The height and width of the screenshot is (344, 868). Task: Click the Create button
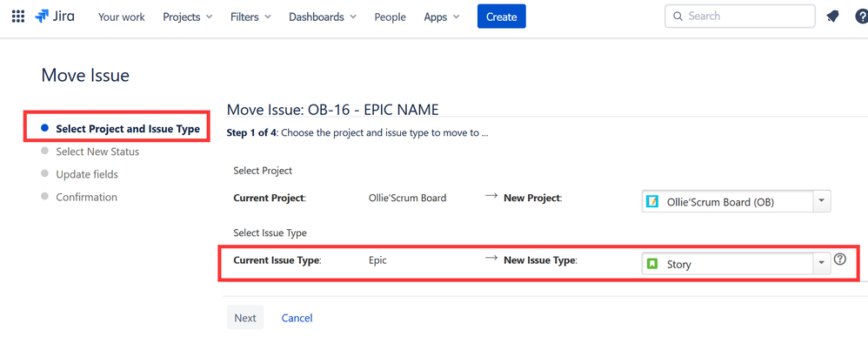[x=502, y=17]
